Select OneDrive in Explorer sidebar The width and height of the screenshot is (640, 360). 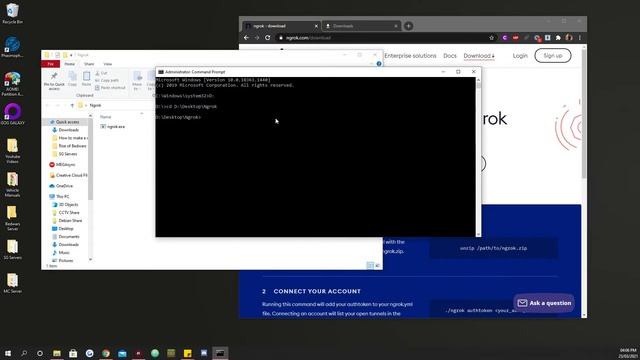pyautogui.click(x=61, y=186)
